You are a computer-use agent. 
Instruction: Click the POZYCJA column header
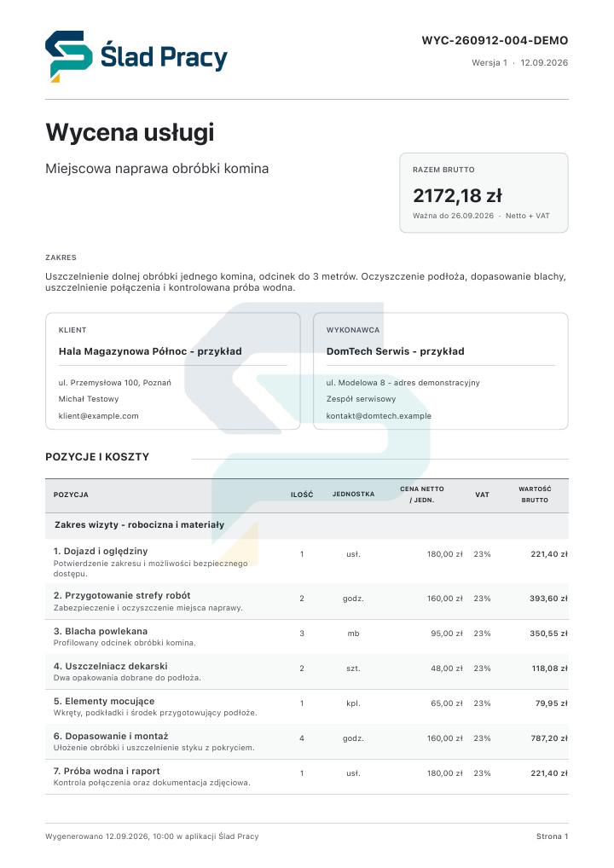[71, 495]
